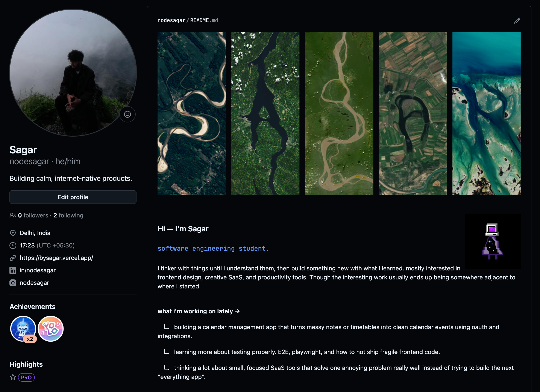
Task: Open the 0 followers link
Action: pyautogui.click(x=33, y=215)
